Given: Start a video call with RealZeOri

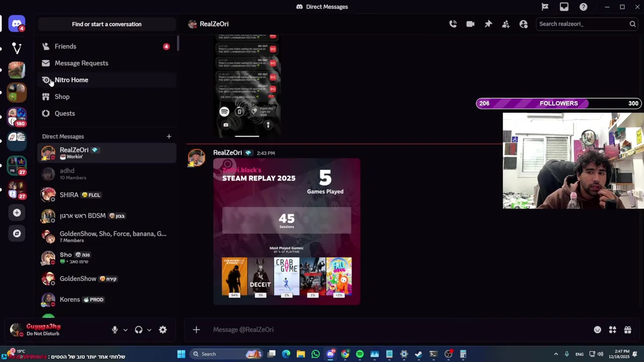Looking at the screenshot, I should pos(470,24).
